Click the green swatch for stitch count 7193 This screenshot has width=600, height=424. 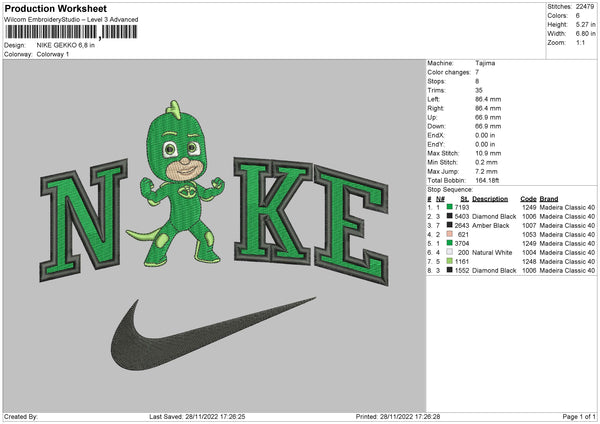click(x=450, y=207)
